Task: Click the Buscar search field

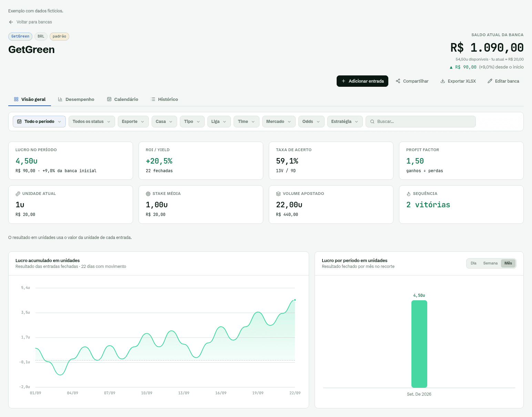Action: 420,122
